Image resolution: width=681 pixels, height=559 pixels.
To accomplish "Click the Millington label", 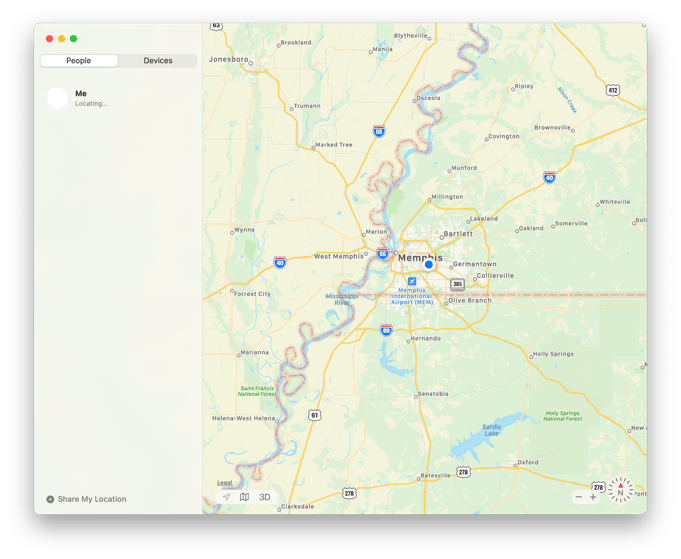I will point(447,197).
